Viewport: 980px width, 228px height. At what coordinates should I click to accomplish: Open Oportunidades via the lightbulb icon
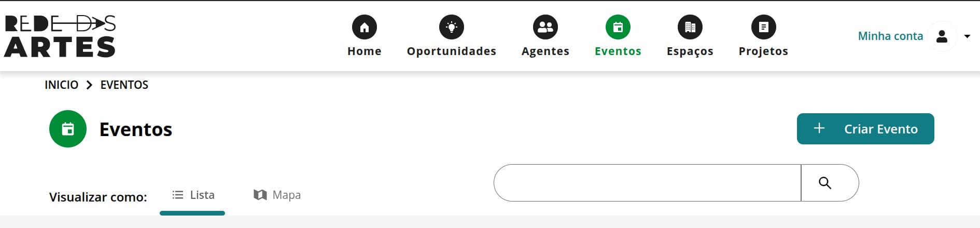click(452, 27)
